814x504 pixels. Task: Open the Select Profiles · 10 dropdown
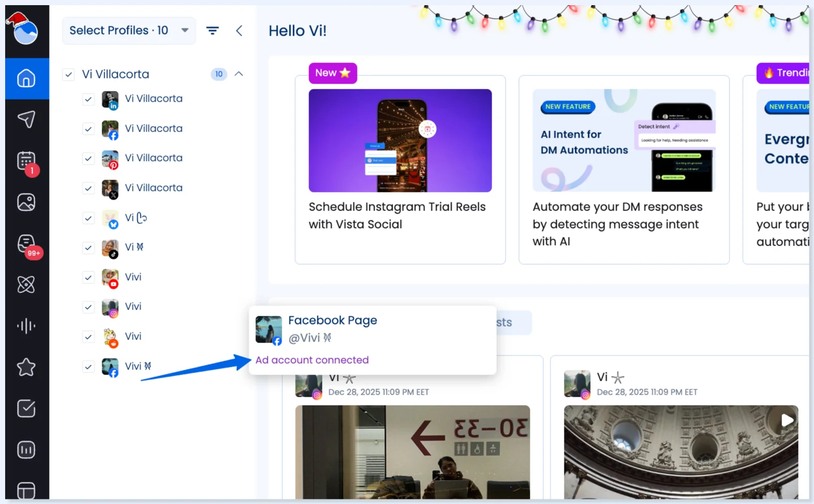click(129, 30)
